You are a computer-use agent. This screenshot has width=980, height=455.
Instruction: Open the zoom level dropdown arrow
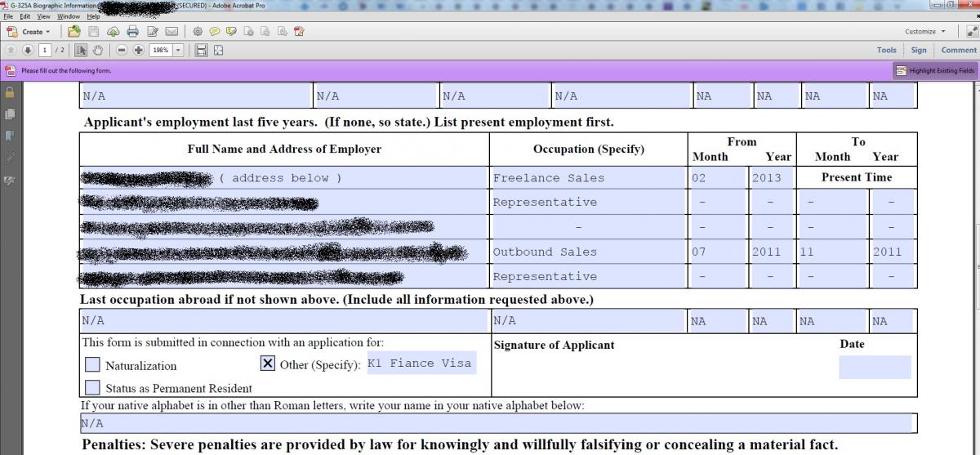coord(178,50)
